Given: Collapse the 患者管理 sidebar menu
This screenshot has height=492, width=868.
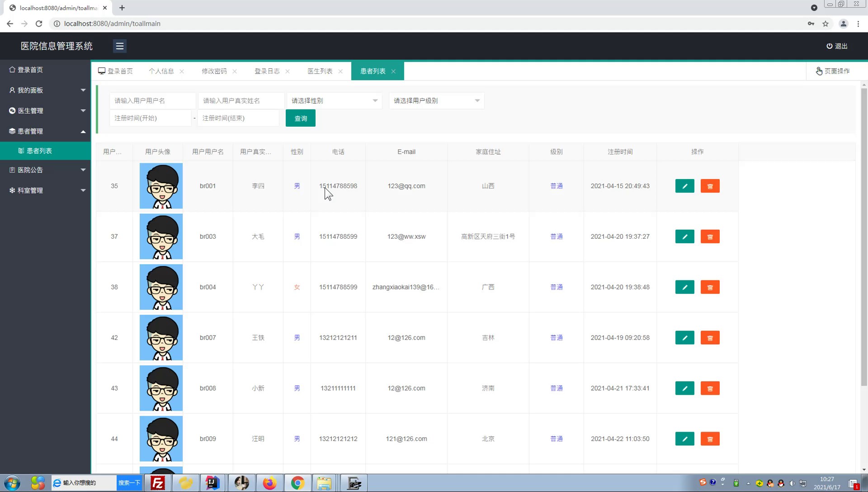Looking at the screenshot, I should tap(45, 131).
